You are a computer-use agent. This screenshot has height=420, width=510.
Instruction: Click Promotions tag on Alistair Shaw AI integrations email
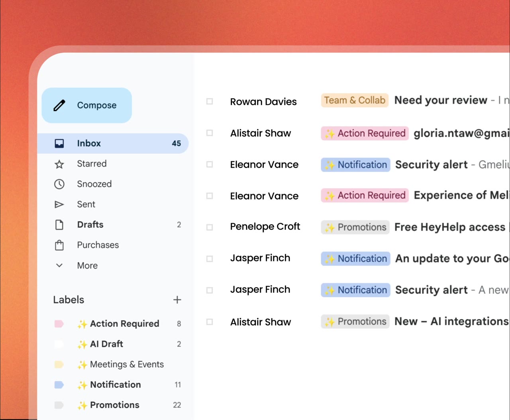pyautogui.click(x=355, y=322)
